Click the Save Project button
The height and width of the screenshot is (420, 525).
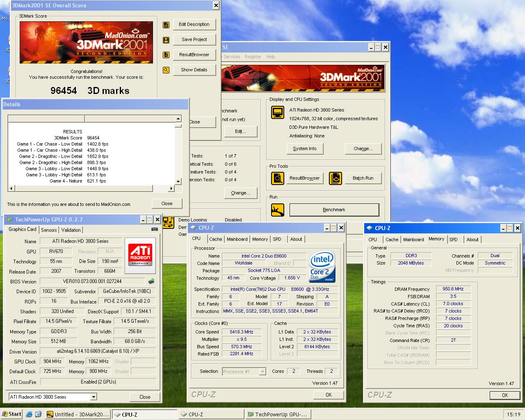coord(194,40)
